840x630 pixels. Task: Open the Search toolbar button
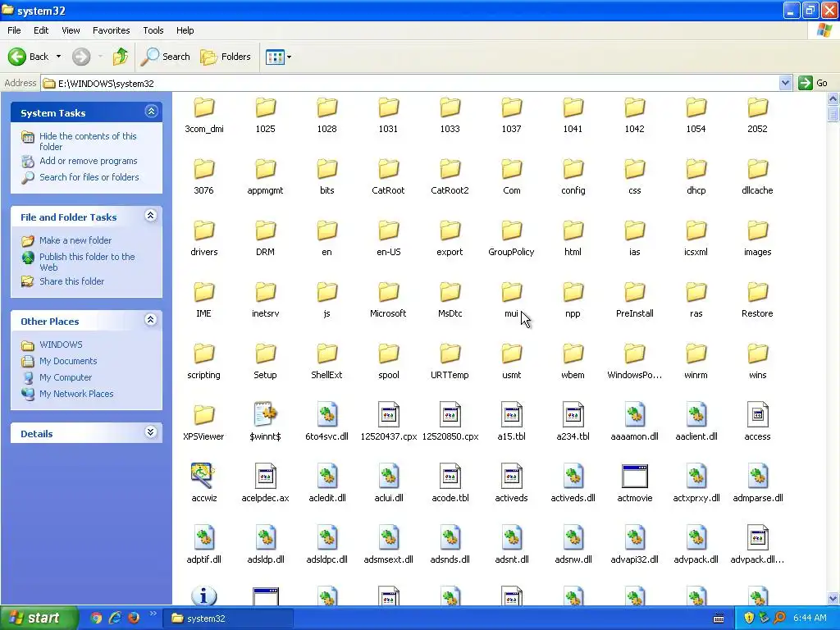(x=165, y=57)
